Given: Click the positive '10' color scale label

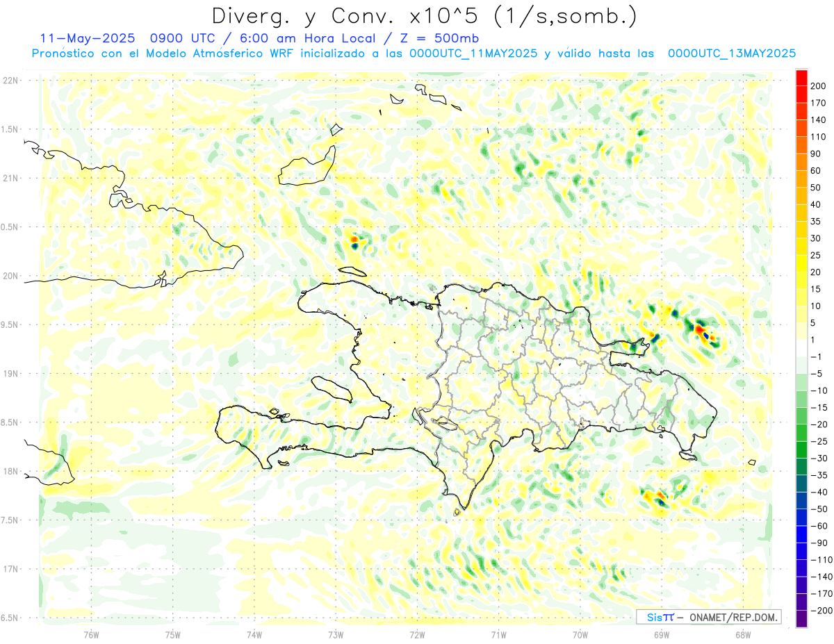Looking at the screenshot, I should coord(816,306).
